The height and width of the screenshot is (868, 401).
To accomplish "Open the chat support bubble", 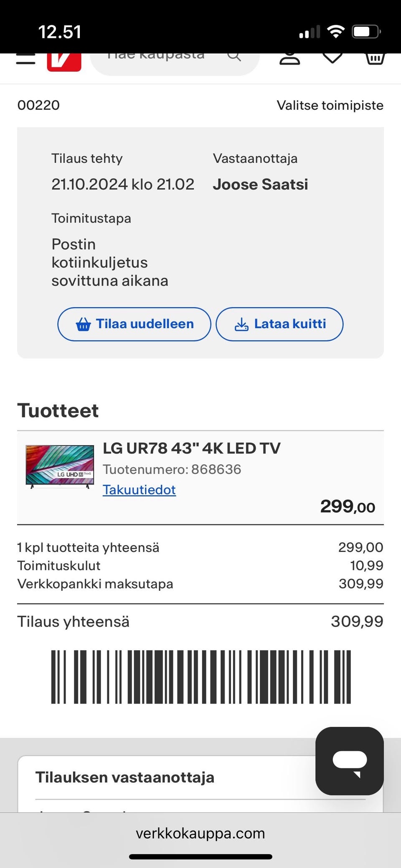I will 349,760.
